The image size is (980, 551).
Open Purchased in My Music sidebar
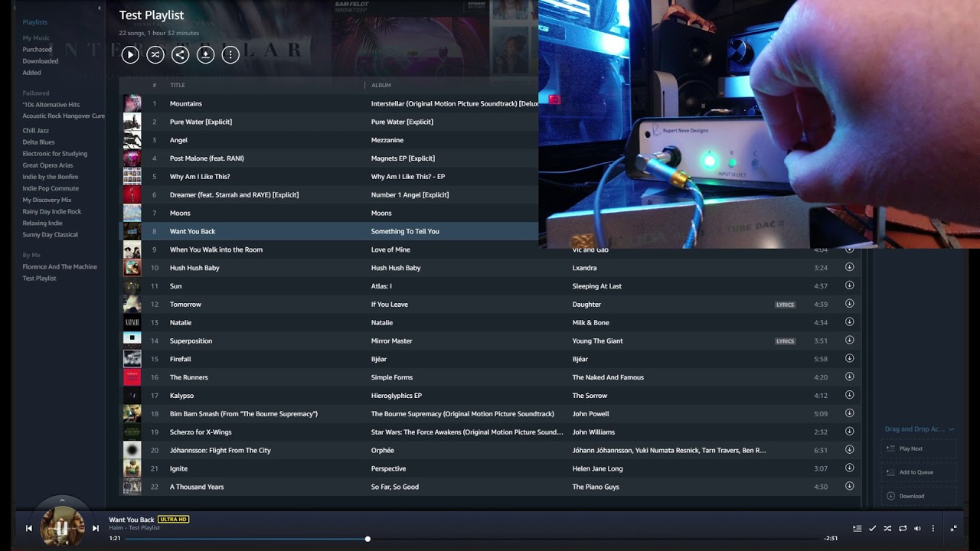(x=38, y=49)
